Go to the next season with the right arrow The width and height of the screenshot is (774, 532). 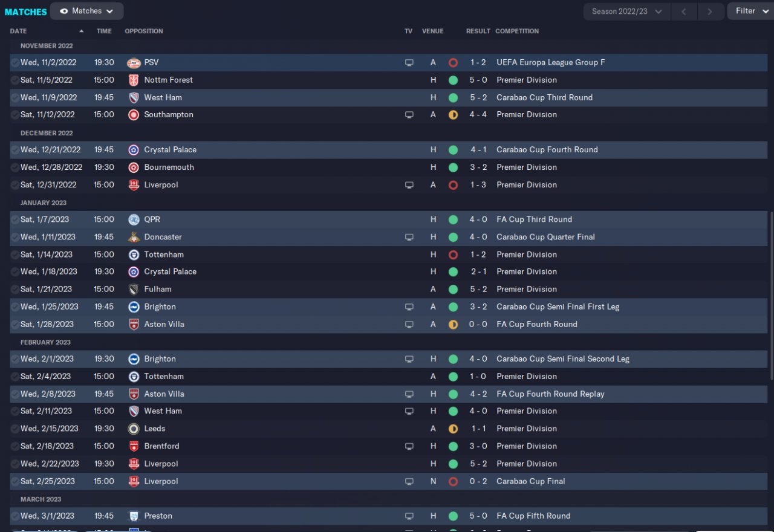[x=710, y=11]
